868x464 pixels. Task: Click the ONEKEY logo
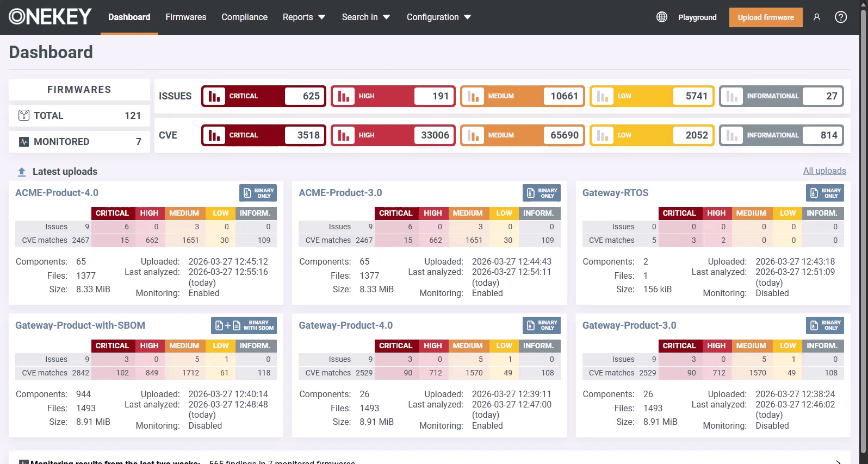(50, 17)
